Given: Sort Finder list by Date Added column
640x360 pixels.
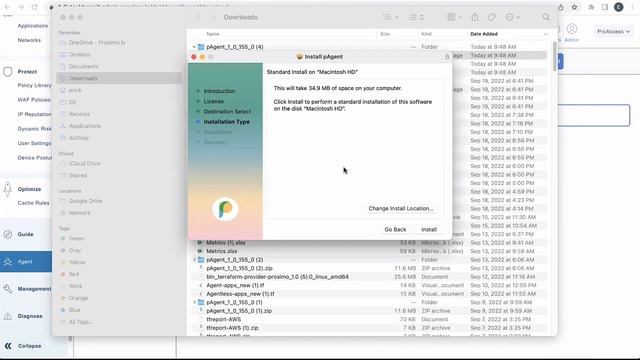Looking at the screenshot, I should 484,34.
